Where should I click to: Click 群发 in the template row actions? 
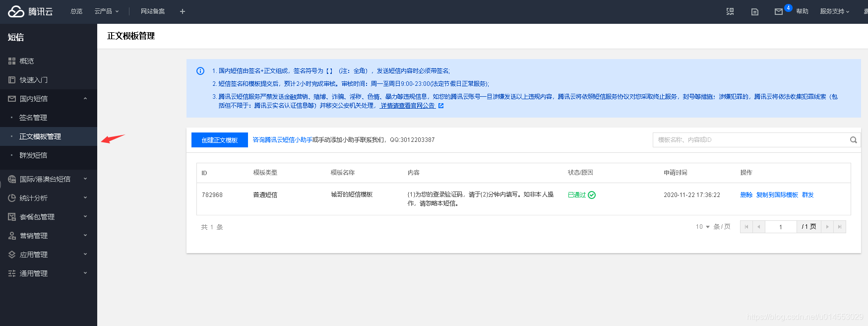coord(808,195)
